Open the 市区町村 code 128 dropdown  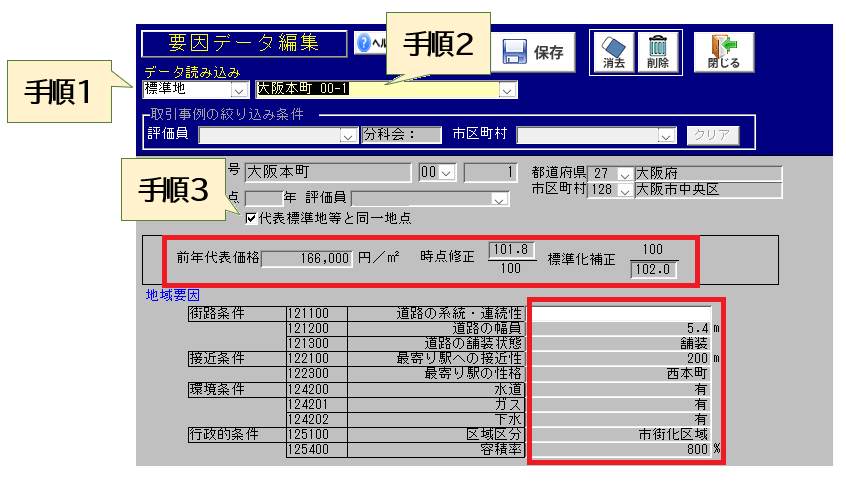click(x=625, y=189)
